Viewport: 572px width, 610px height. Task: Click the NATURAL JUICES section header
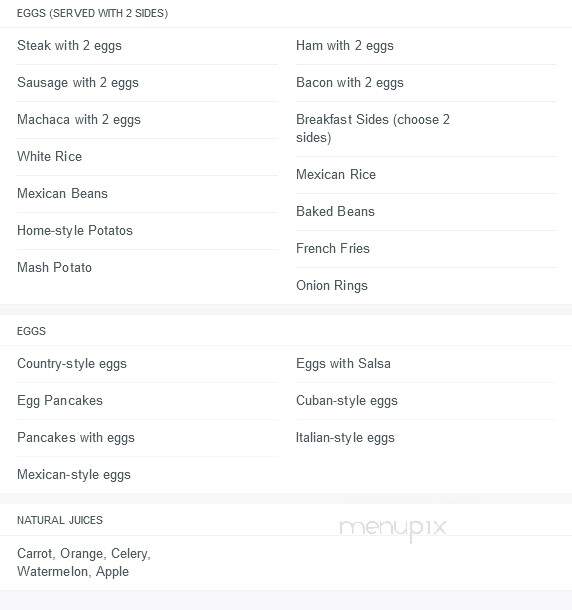pos(60,520)
